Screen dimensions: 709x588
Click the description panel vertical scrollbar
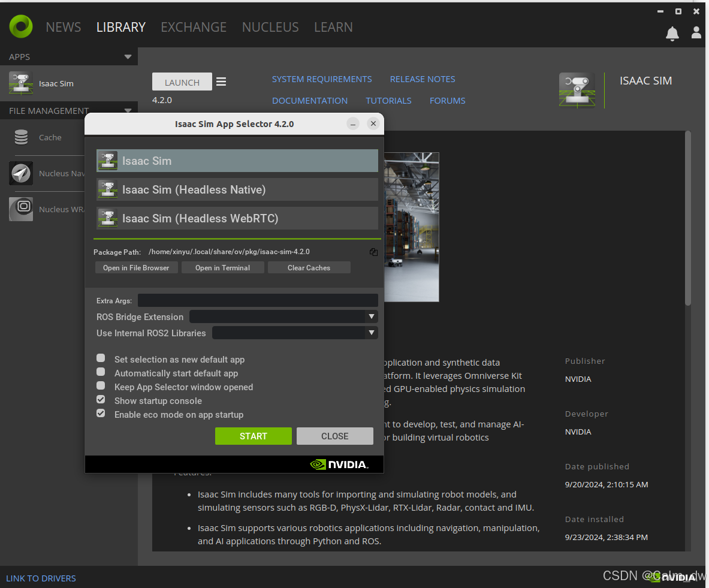pos(688,218)
